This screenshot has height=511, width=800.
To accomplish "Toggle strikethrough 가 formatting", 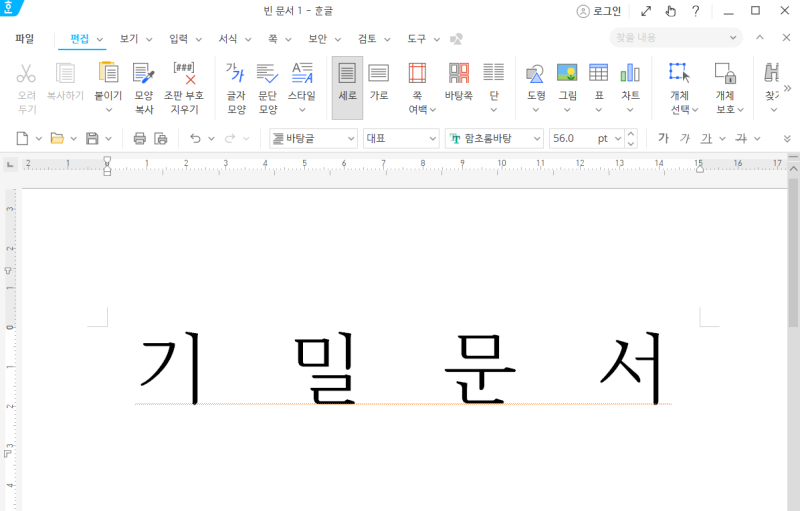I will tap(741, 138).
